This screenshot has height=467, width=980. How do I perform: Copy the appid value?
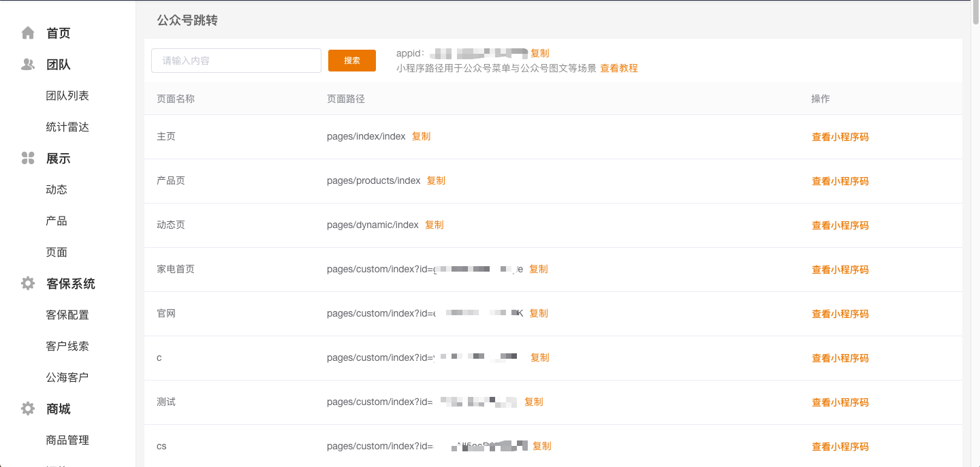[539, 53]
